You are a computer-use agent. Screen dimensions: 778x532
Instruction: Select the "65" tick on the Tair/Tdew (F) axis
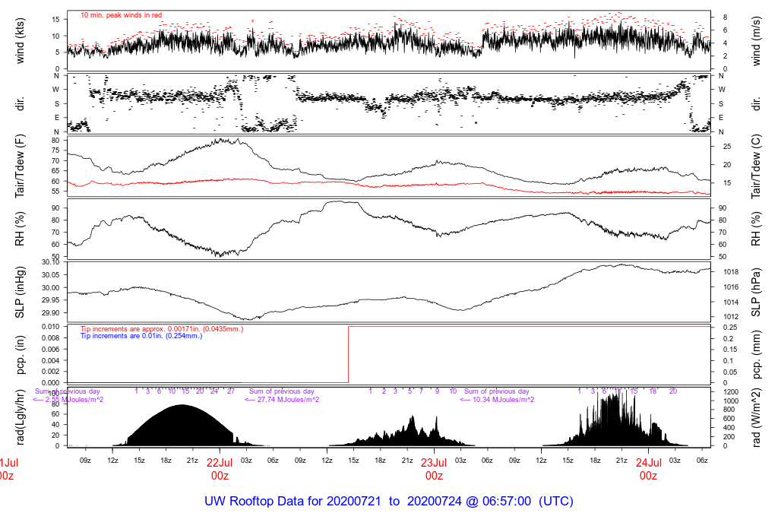55,171
